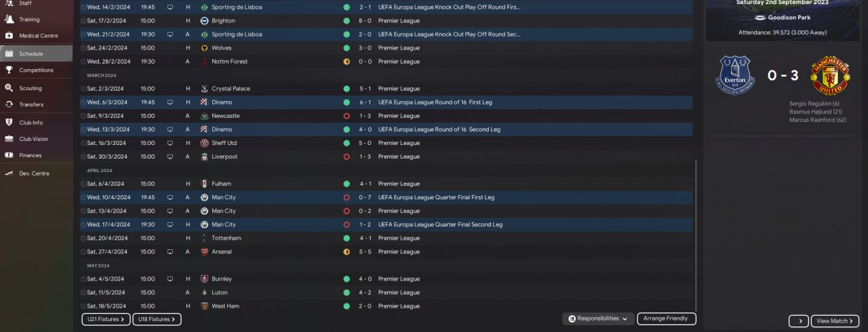Click the Manchester United club crest
Screen dimensions: 868x332
(x=831, y=75)
